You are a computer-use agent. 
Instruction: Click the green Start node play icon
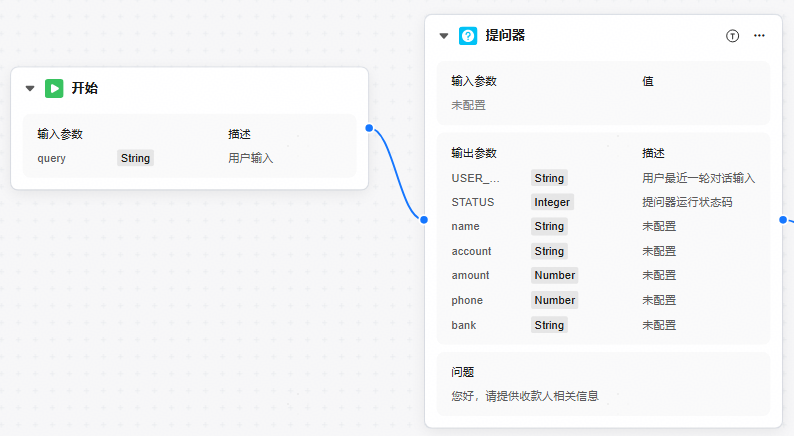point(54,88)
